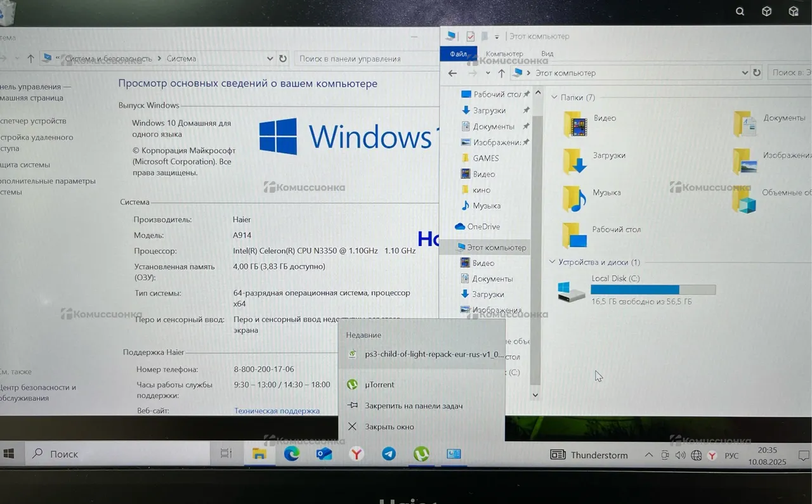Open the Thunderstorm weather widget
Image resolution: width=812 pixels, height=504 pixels.
[x=589, y=455]
